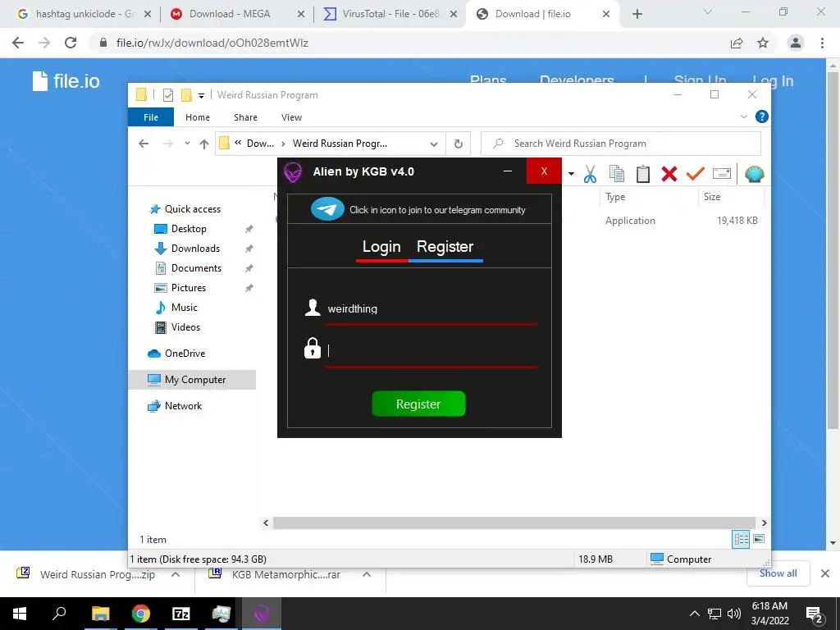The width and height of the screenshot is (840, 630).
Task: Open File Explorer from the taskbar
Action: click(x=100, y=614)
